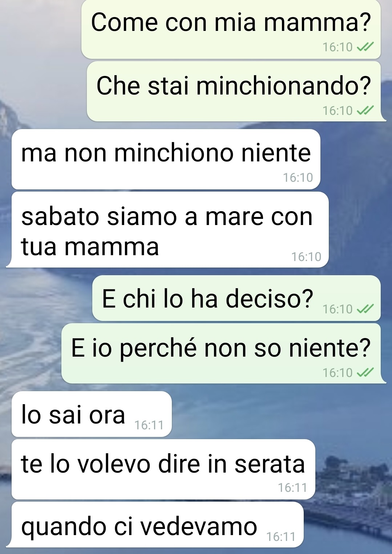Tap the check marks next to "E chi lo ha deciso?"
Viewport: 392px width, 554px height.
click(x=365, y=309)
